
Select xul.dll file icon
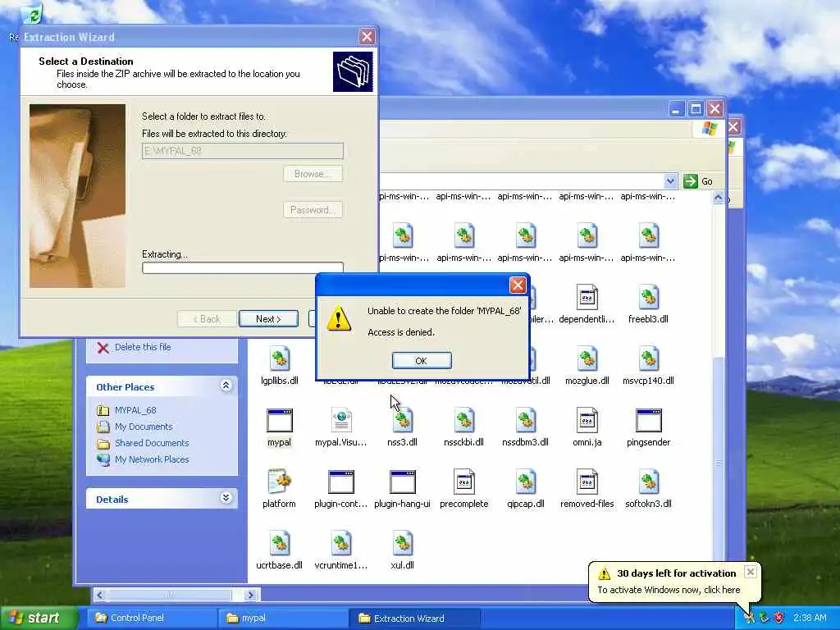(402, 544)
